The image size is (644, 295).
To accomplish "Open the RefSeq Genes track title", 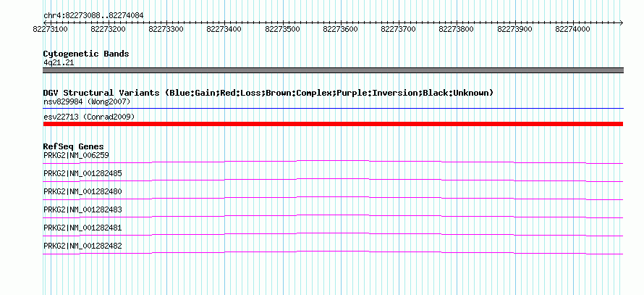I will click(74, 146).
